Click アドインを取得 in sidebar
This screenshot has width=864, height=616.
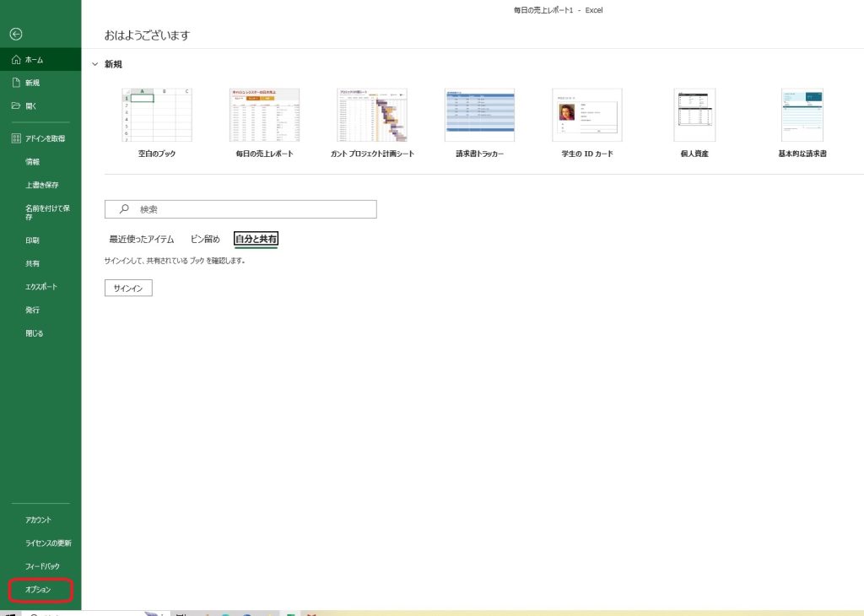[x=44, y=138]
